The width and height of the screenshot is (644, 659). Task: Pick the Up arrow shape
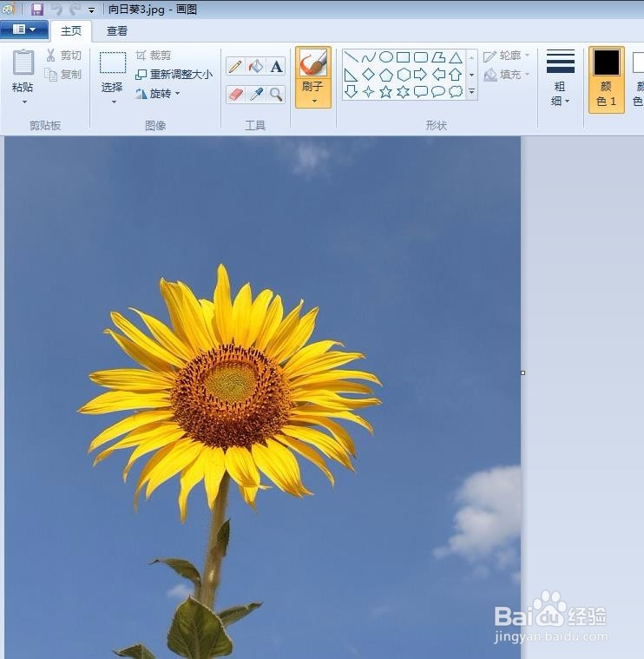tap(456, 75)
